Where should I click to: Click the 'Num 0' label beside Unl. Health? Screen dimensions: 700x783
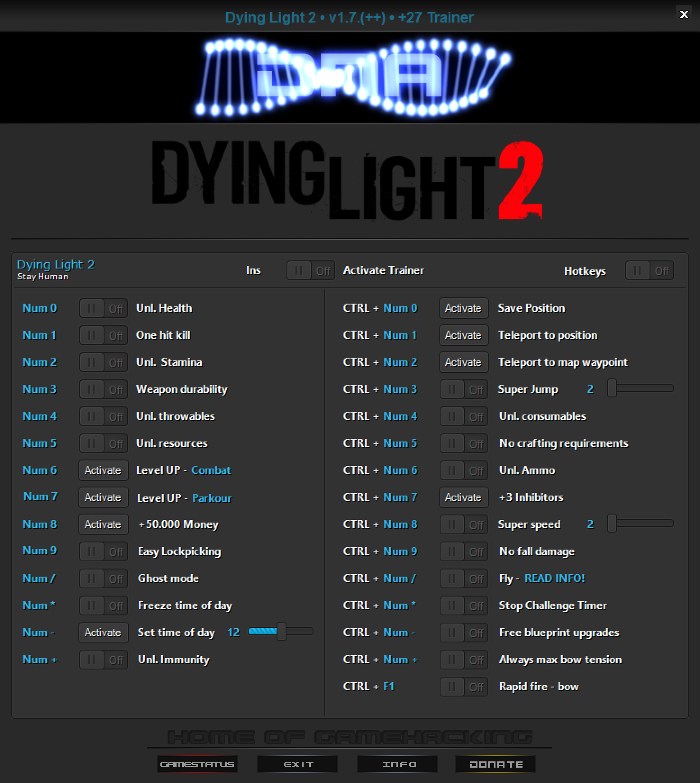pyautogui.click(x=40, y=308)
